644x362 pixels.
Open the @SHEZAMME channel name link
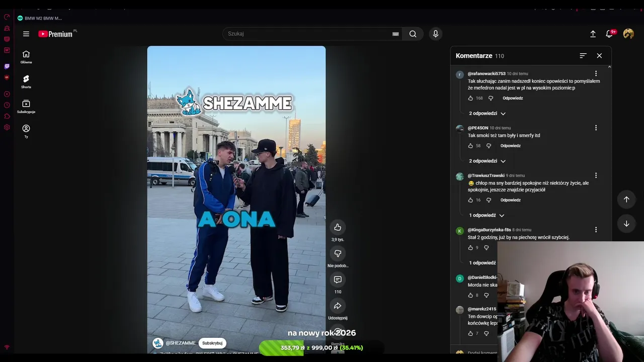(x=181, y=343)
